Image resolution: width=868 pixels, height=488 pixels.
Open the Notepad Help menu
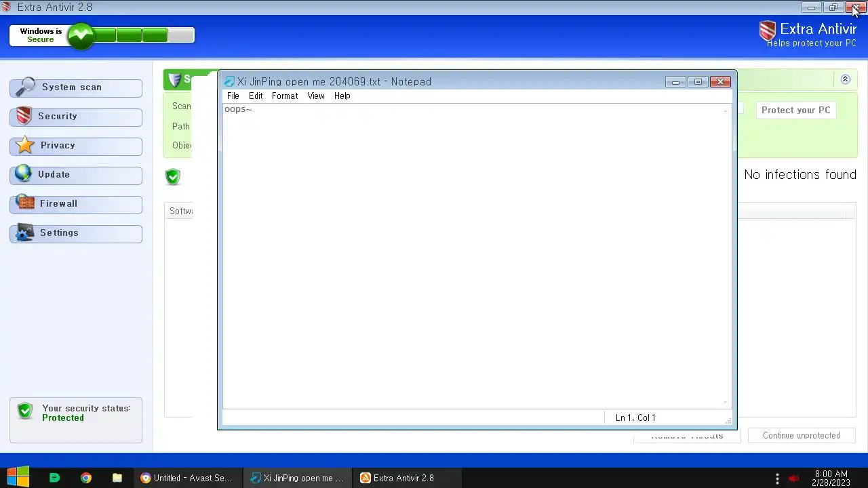pos(342,96)
